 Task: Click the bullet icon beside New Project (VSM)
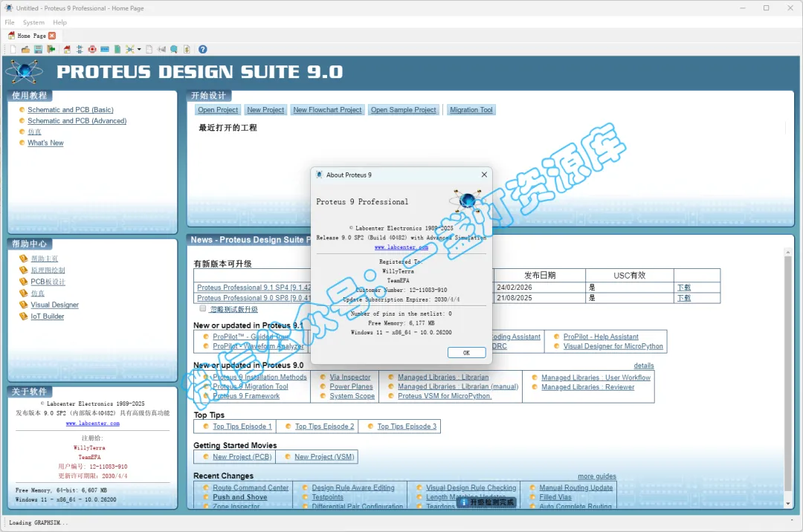[x=288, y=457]
